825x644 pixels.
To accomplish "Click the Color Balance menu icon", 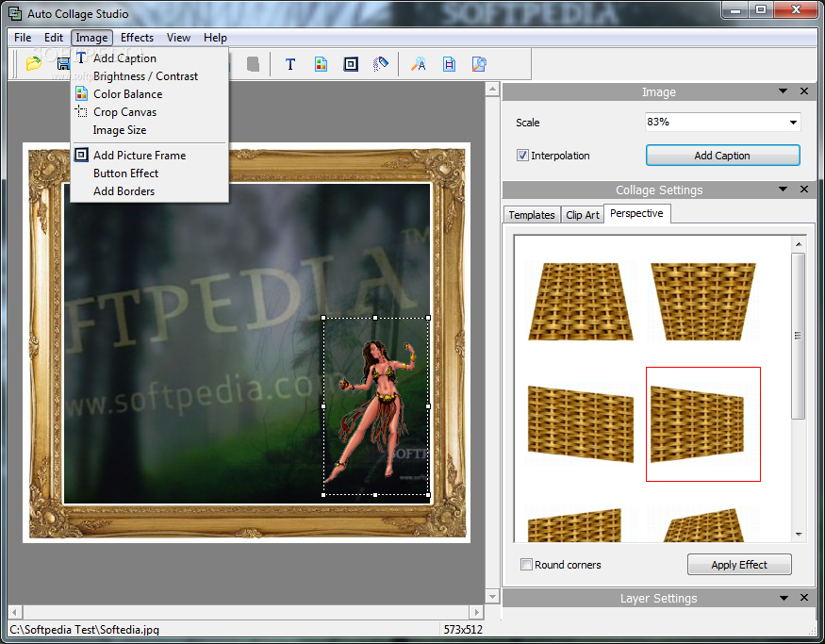I will (x=81, y=93).
